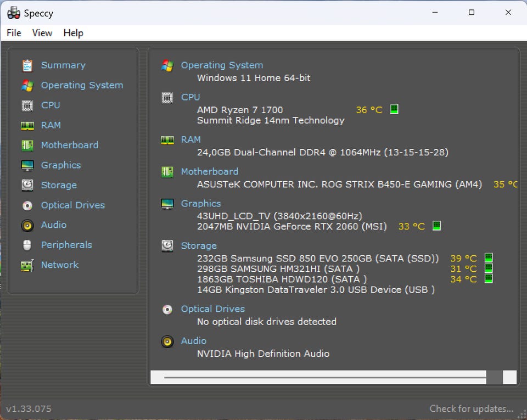Click the Optical Drives disc icon in summary panel

(x=167, y=309)
